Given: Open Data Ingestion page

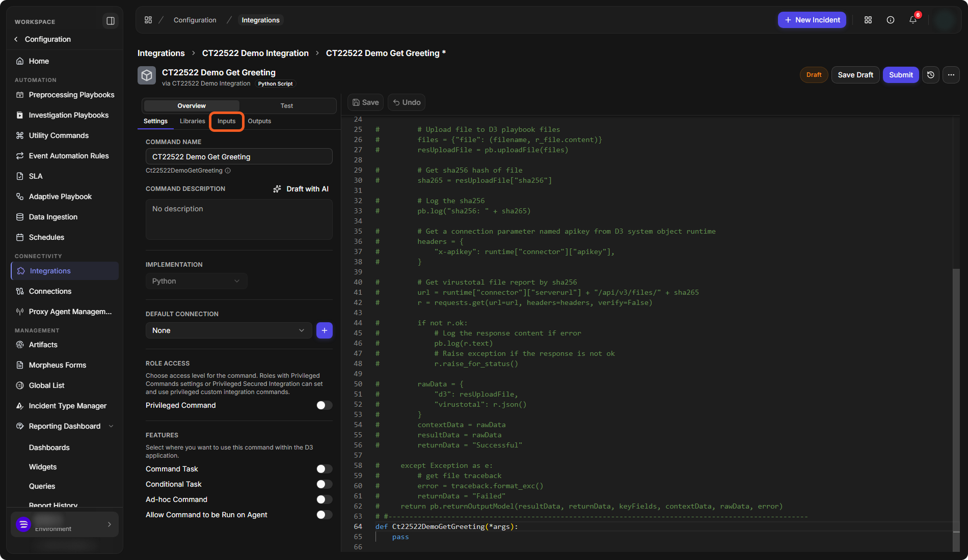Looking at the screenshot, I should [53, 217].
